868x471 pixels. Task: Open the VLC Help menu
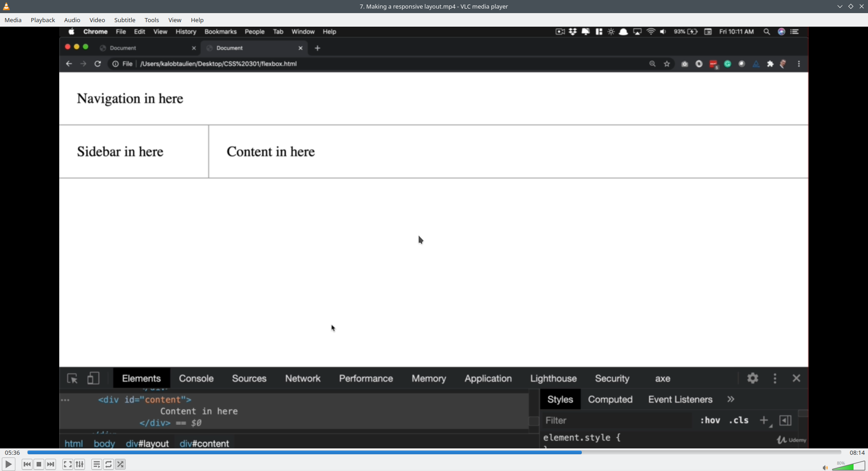197,20
